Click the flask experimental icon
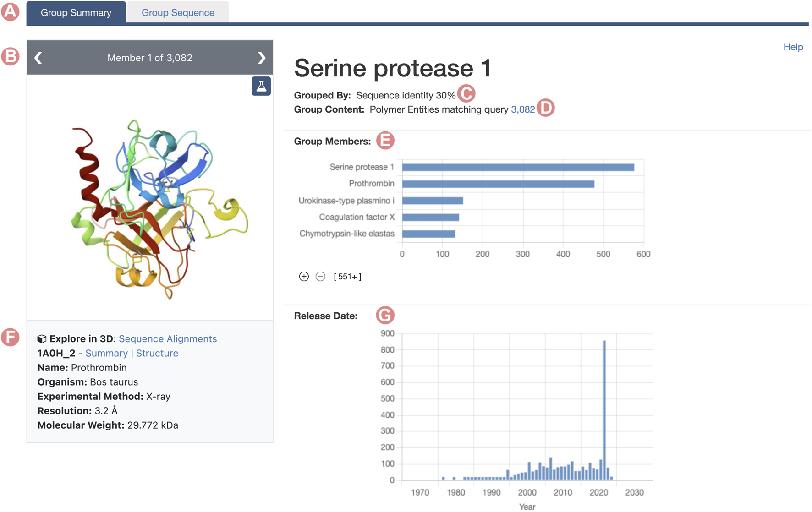 tap(261, 86)
